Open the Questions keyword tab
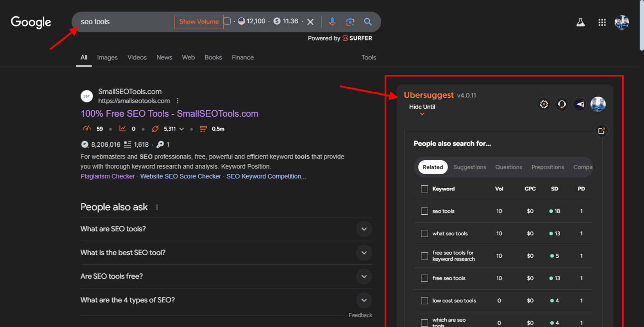 (508, 167)
